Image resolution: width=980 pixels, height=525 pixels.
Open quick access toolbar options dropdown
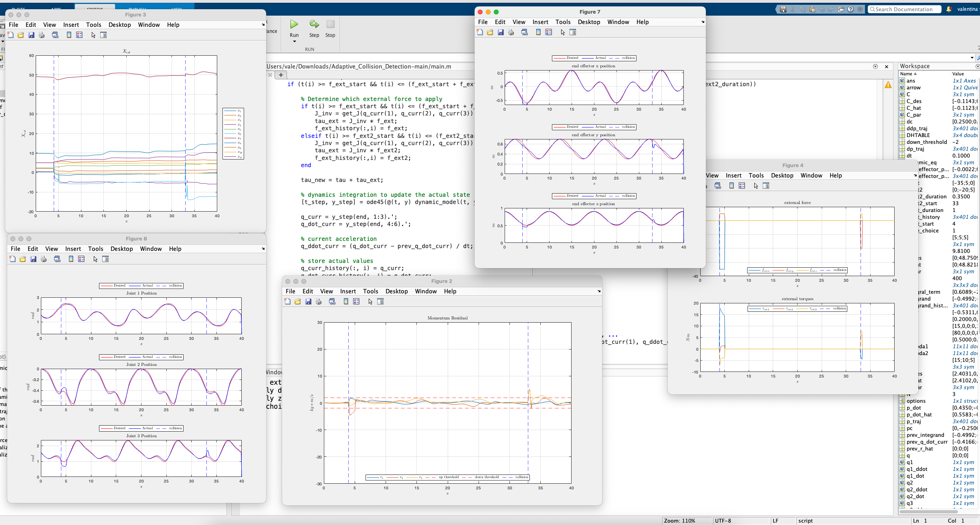(x=860, y=9)
